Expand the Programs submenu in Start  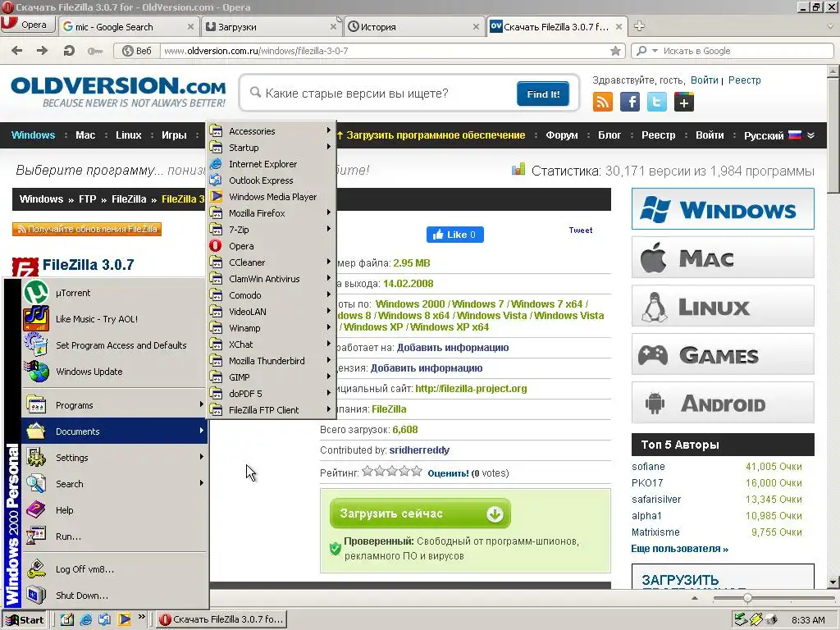point(115,405)
